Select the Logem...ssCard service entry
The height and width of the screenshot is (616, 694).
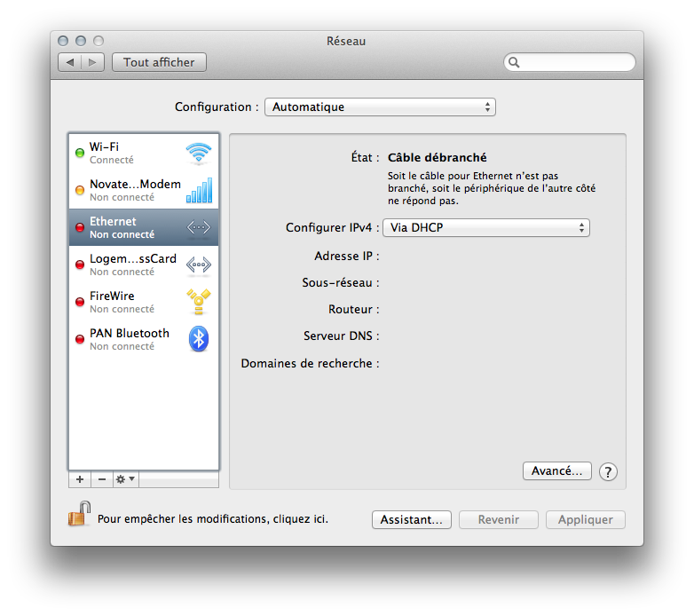coord(133,265)
